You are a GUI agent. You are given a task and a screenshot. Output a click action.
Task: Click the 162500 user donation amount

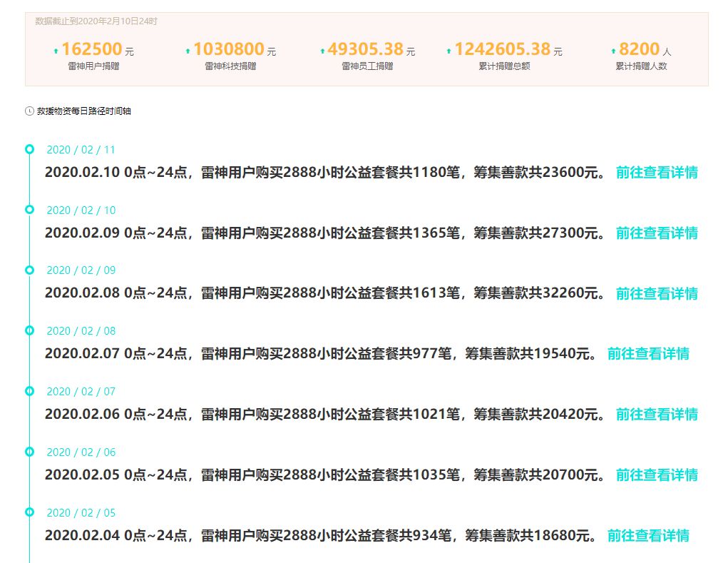92,49
